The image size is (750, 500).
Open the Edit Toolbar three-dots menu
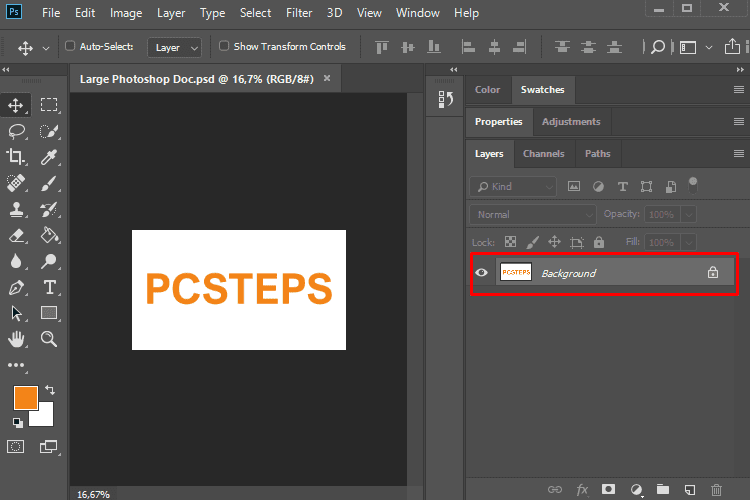[16, 365]
